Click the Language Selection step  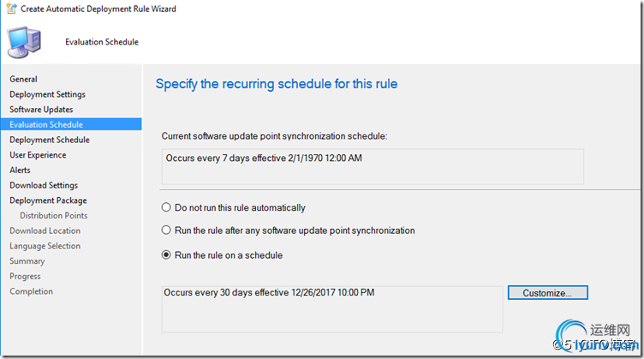click(x=45, y=246)
